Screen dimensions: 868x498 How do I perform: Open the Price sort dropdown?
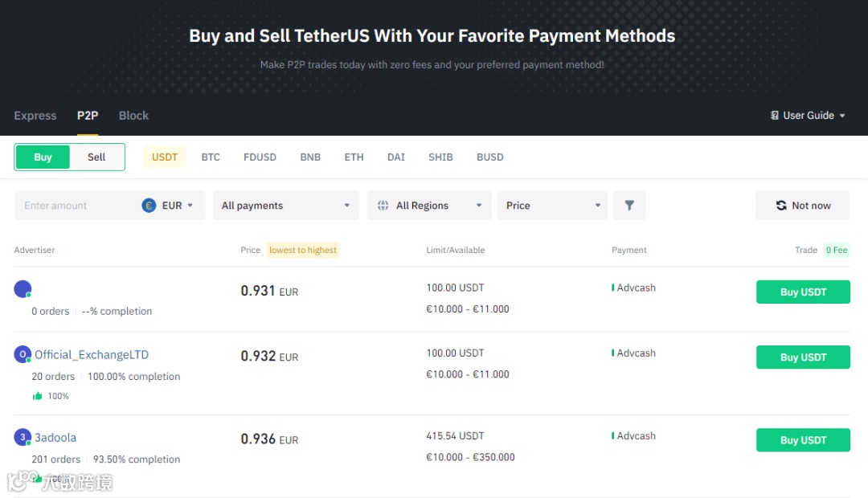click(x=553, y=206)
